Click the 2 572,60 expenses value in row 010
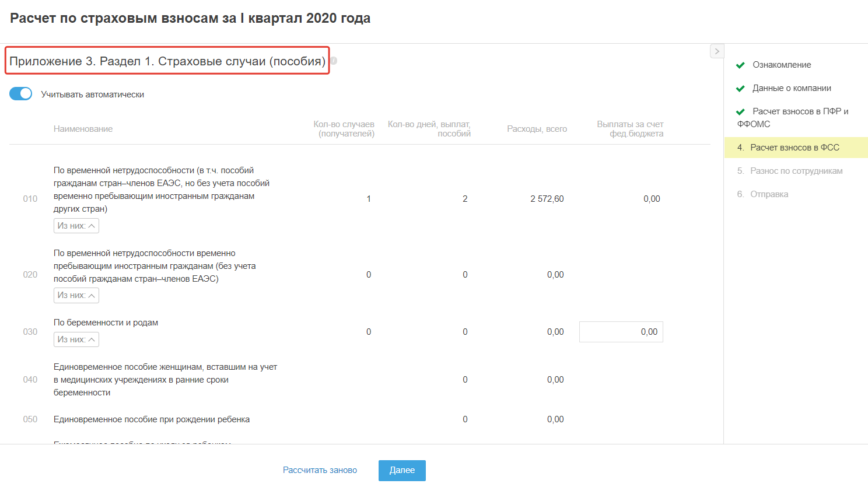868x487 pixels. click(x=547, y=199)
